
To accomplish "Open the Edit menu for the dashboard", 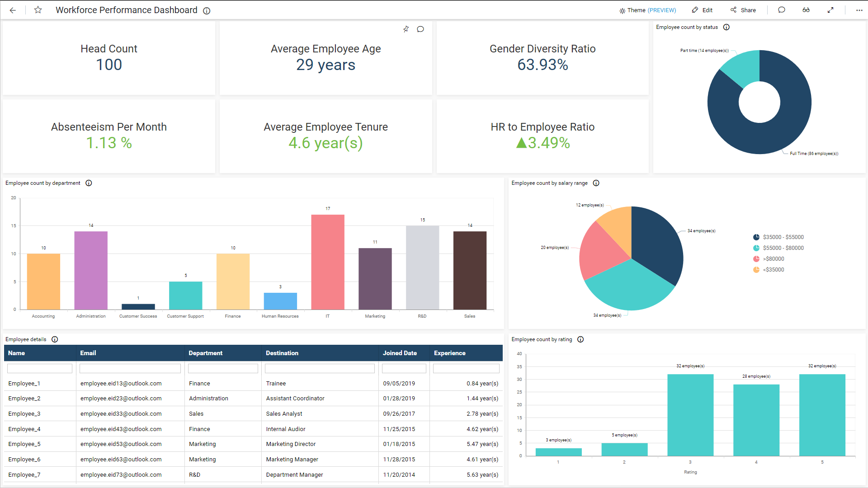I will (x=702, y=10).
